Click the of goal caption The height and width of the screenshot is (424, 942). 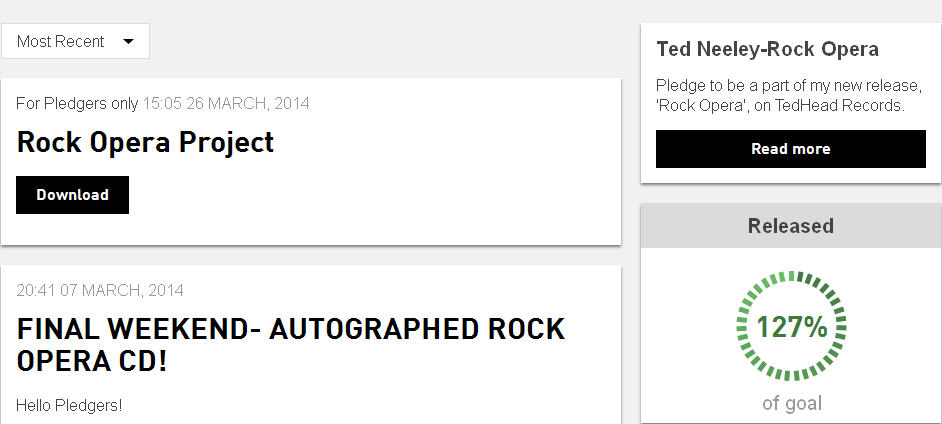coord(791,404)
